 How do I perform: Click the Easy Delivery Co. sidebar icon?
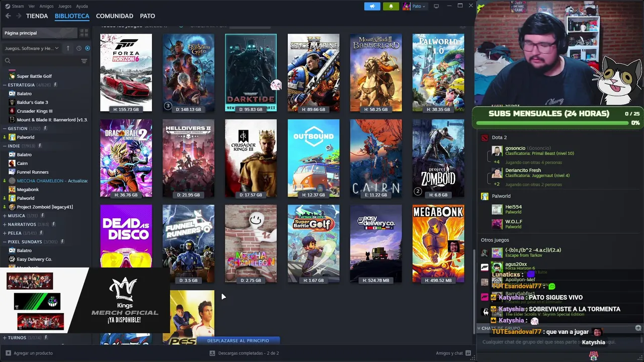pos(12,259)
